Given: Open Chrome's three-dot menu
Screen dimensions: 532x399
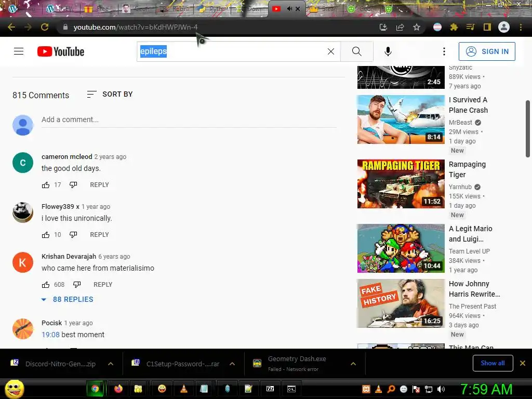Looking at the screenshot, I should pos(521,27).
